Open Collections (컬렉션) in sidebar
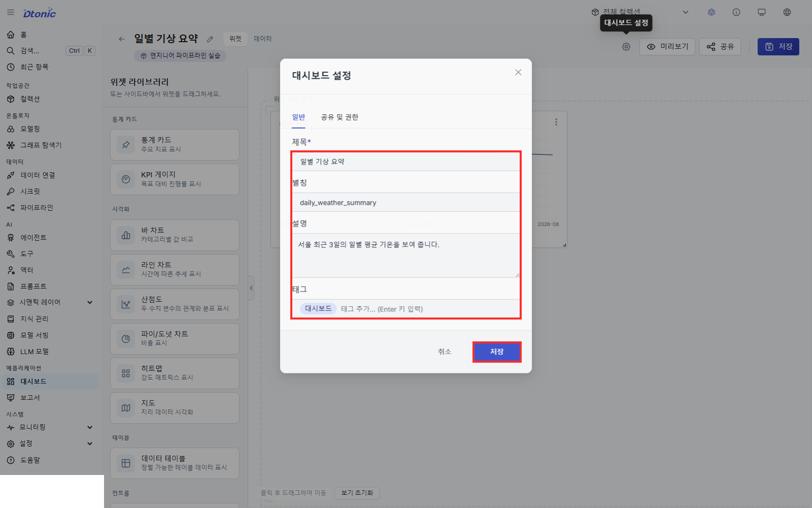The image size is (812, 508). click(51, 99)
